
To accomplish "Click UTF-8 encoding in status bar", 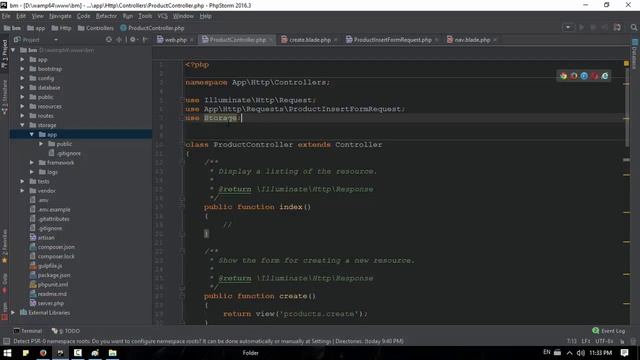I will point(604,341).
